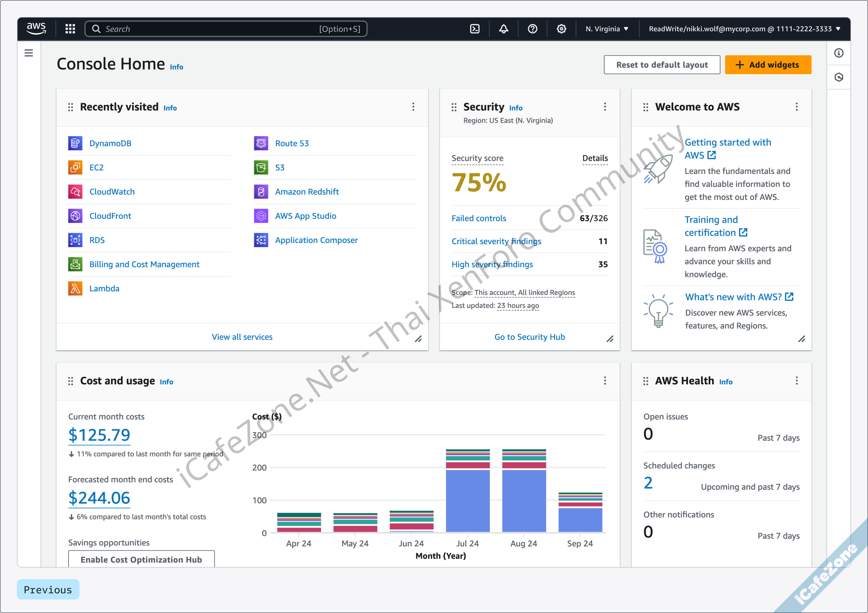
Task: Open the help question mark icon
Action: (532, 29)
